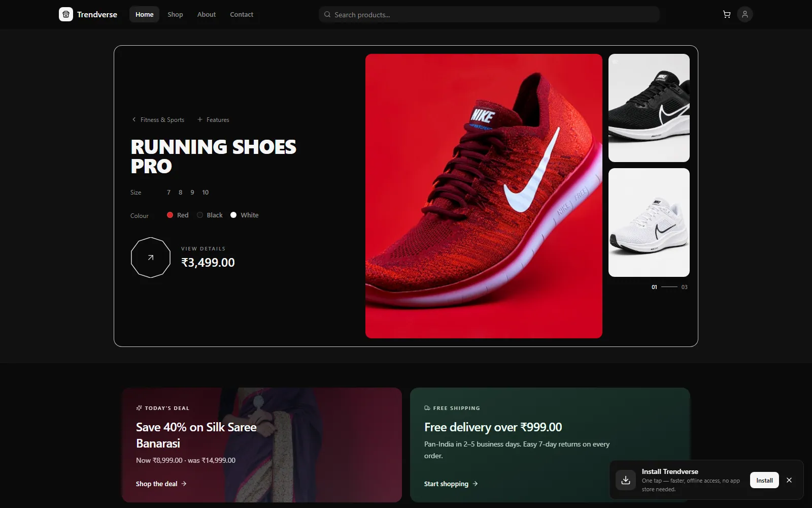Go to the Home nav item
The height and width of the screenshot is (508, 812).
[x=144, y=14]
